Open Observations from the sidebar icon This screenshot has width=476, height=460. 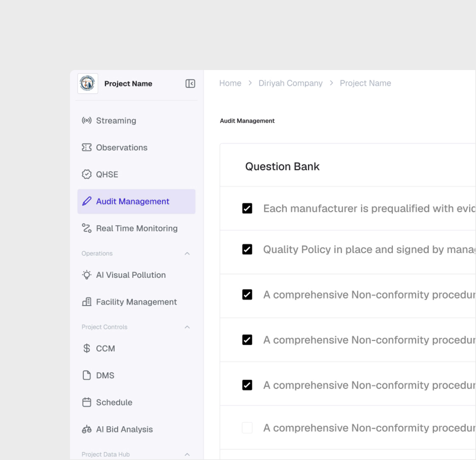pos(87,147)
